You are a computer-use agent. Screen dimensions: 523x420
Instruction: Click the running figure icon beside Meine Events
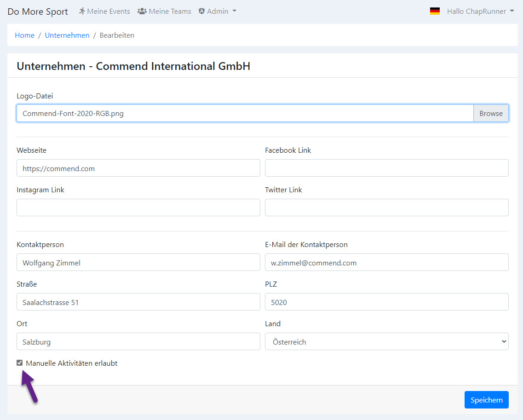(x=82, y=12)
